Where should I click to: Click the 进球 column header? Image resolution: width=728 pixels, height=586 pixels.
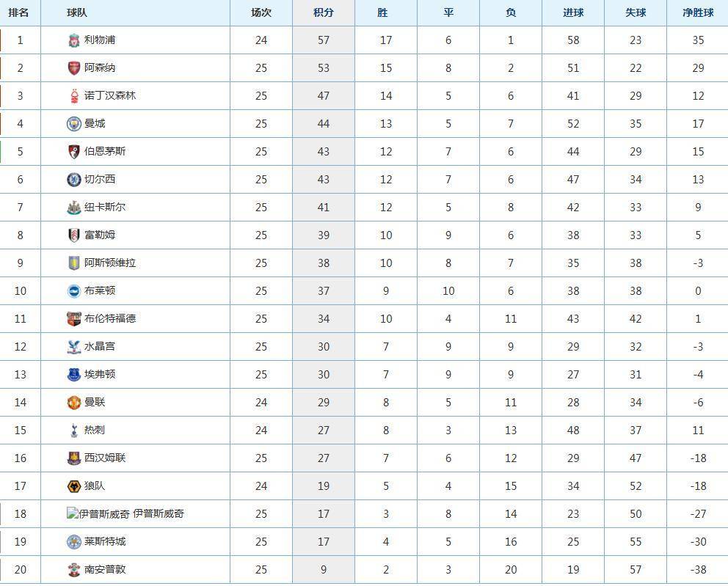[573, 12]
